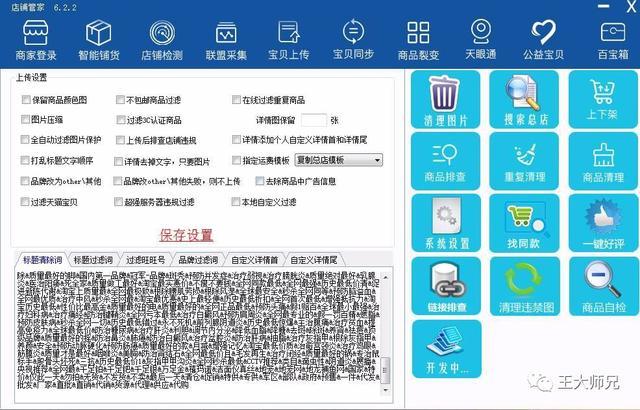Check 详情去掉文字，只要图片 option
The height and width of the screenshot is (410, 640).
point(118,162)
